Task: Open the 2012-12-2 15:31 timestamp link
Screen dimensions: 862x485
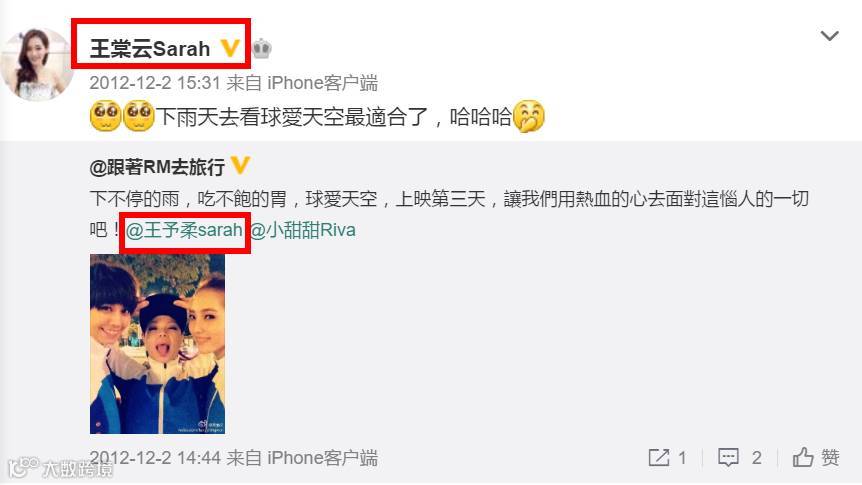Action: pos(155,83)
